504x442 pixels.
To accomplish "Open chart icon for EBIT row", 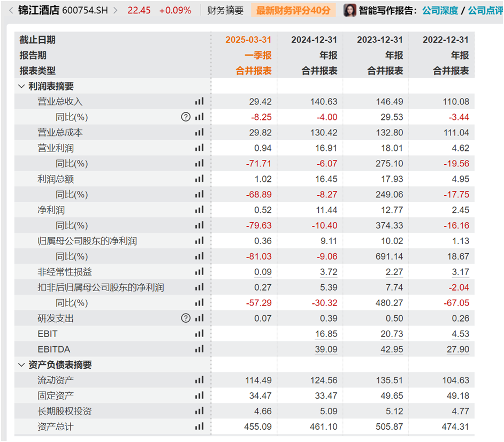I will tap(199, 333).
